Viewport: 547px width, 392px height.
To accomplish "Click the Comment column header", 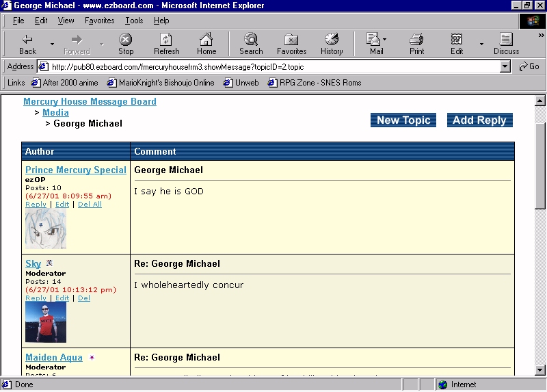I will click(x=322, y=151).
